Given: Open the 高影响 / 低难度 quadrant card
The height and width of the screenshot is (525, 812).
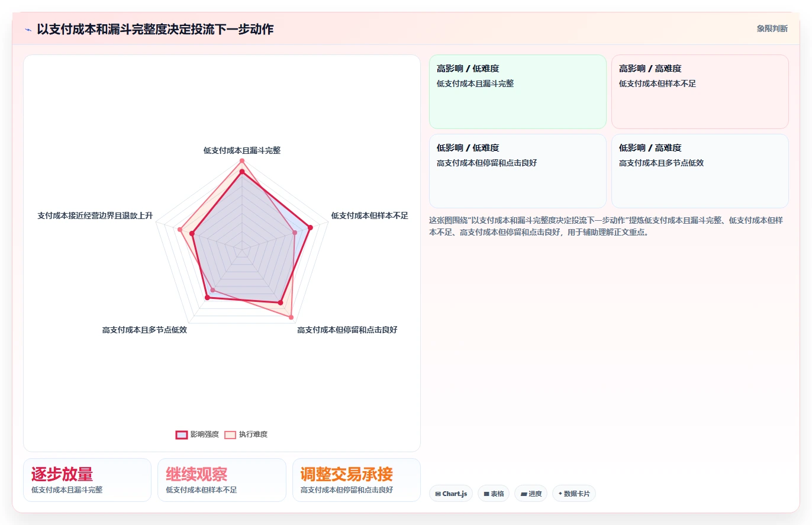Looking at the screenshot, I should (518, 92).
